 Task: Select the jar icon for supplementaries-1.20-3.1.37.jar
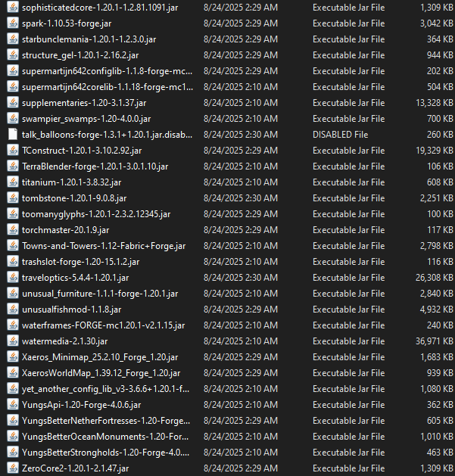point(13,103)
